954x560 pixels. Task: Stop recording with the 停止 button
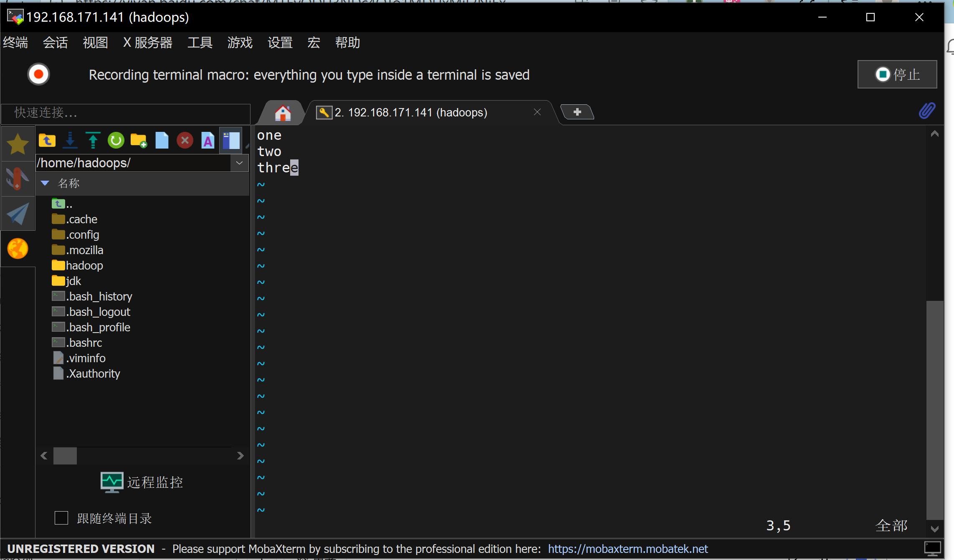point(897,75)
